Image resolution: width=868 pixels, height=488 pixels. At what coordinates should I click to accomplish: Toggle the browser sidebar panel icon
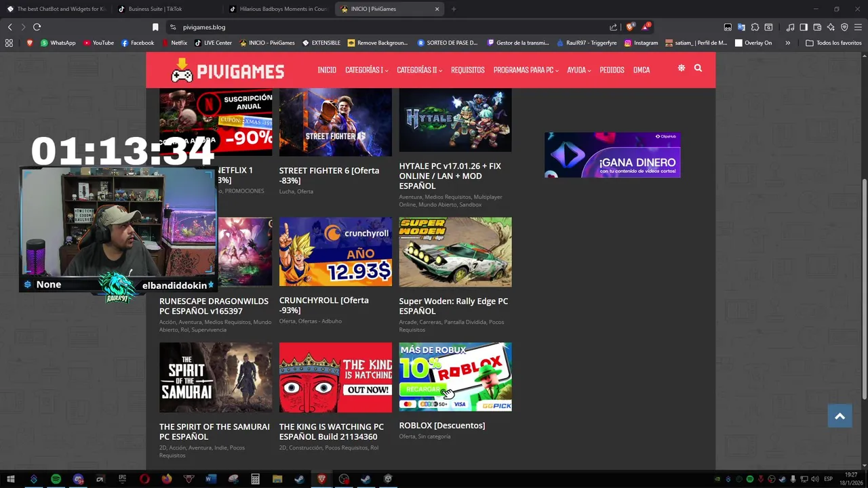pos(804,27)
